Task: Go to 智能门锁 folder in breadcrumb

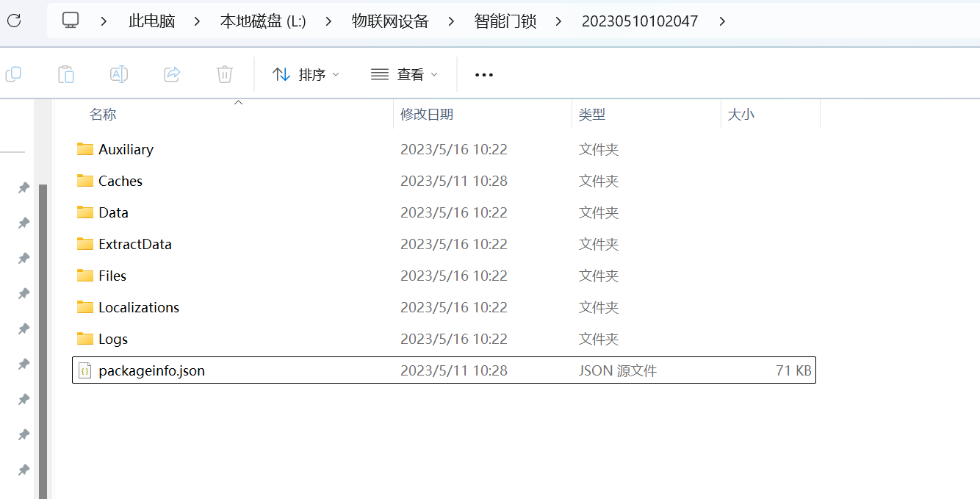Action: [x=505, y=21]
